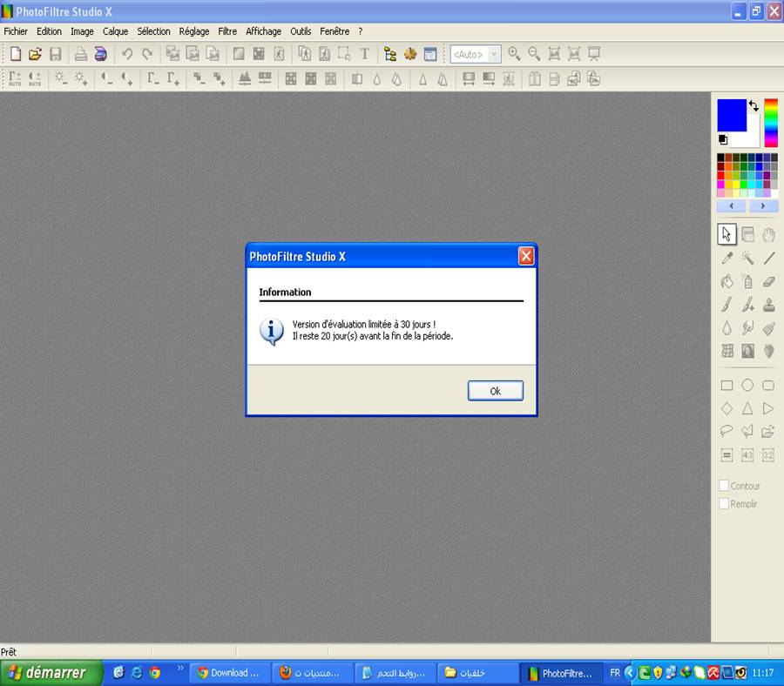Reset colors with the black-white mini icon
This screenshot has width=784, height=686.
[723, 140]
